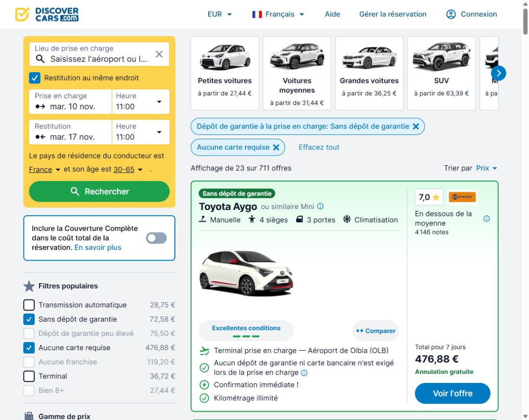Select pickup date 'mar. 10 nov.'
Viewport: 529px width, 420px height.
click(70, 102)
